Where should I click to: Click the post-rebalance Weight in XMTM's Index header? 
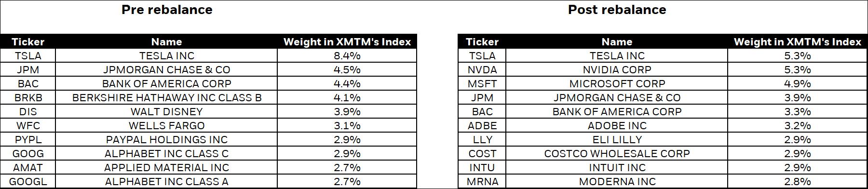[797, 41]
